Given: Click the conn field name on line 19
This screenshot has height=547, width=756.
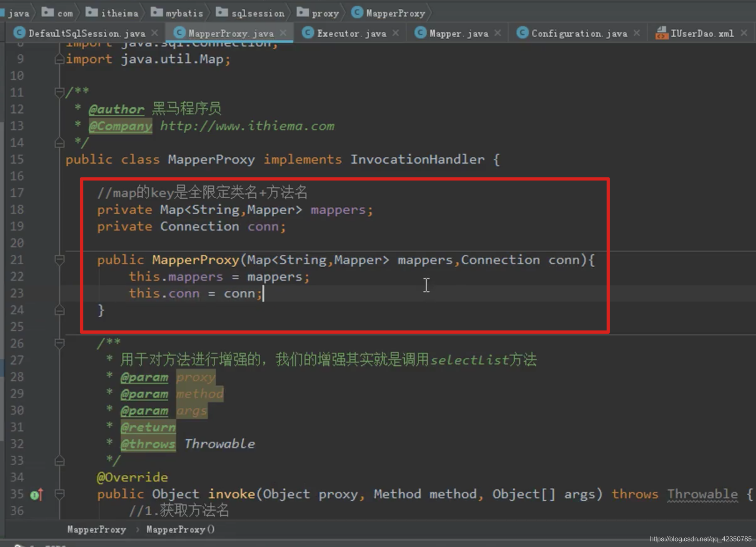Looking at the screenshot, I should coord(263,227).
